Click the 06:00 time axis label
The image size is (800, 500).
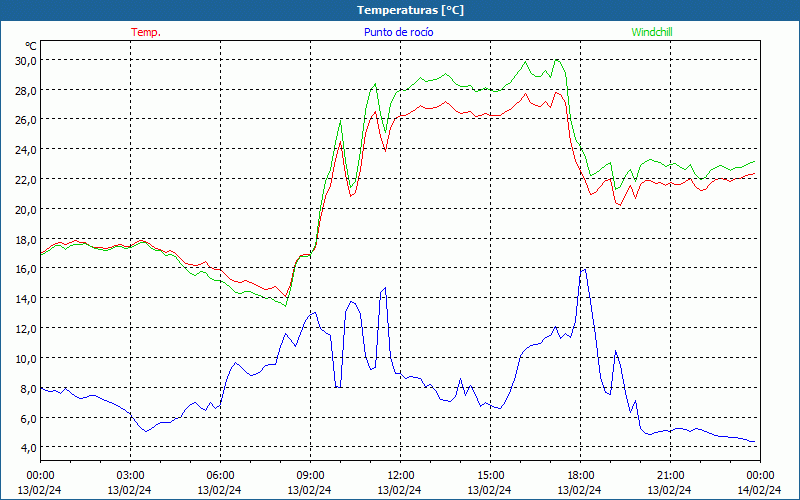[220, 476]
